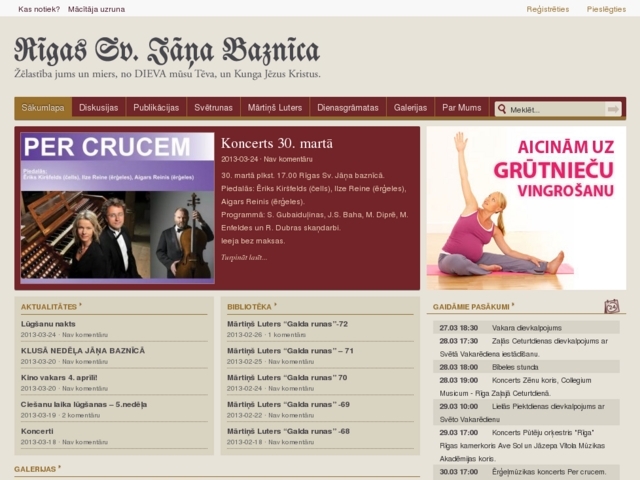Expand the GAIDĀMIE PASĀKUMI heading
The height and width of the screenshot is (480, 640).
(471, 307)
